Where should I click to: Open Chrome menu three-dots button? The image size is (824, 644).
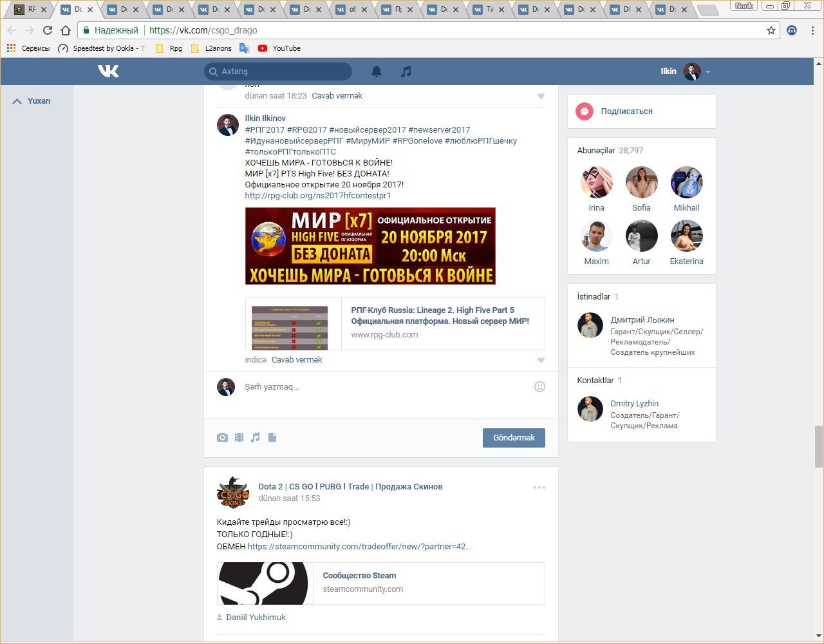[x=812, y=30]
